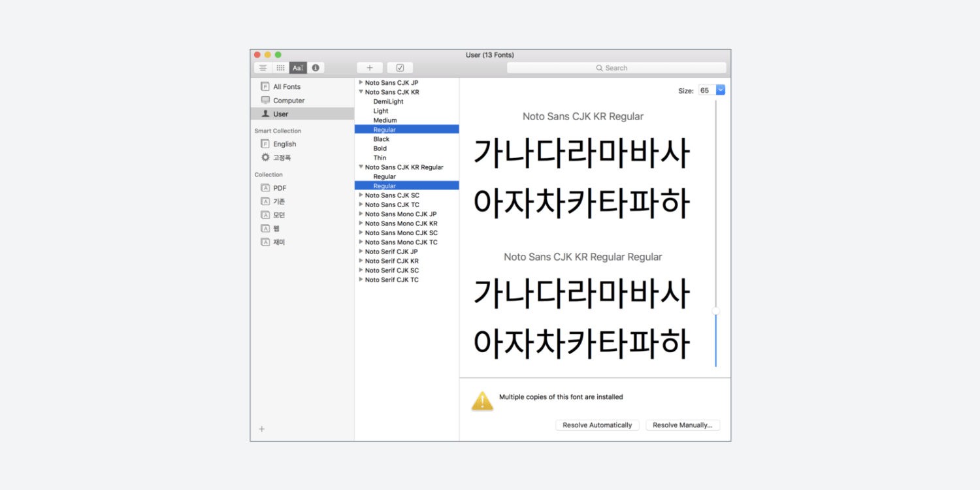Expand Noto Sans CJK JP family
The height and width of the screenshot is (490, 980).
click(x=361, y=82)
